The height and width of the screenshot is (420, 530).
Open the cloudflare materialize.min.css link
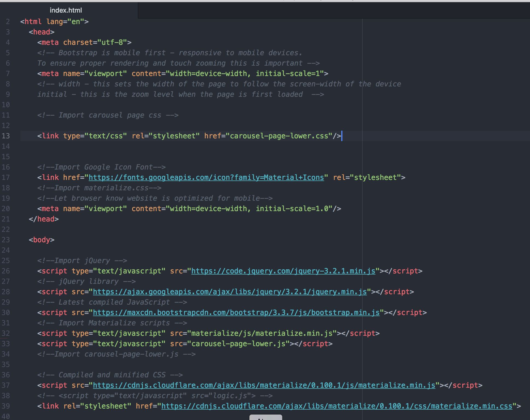336,406
